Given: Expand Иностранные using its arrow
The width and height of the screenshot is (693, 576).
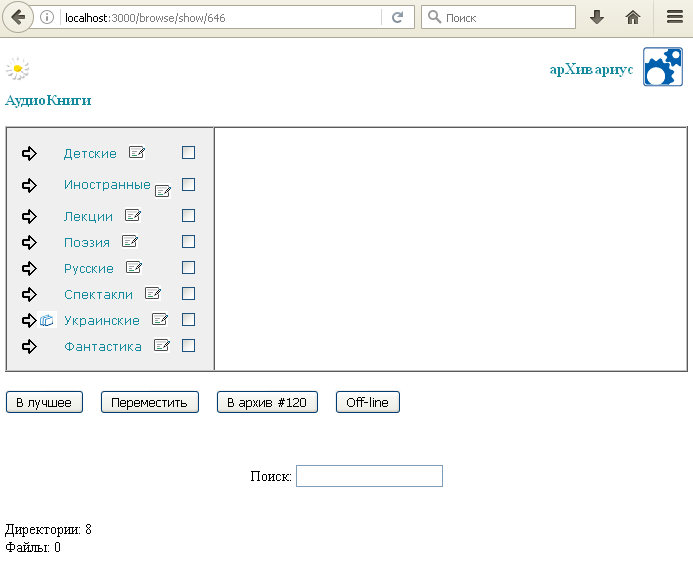Looking at the screenshot, I should click(29, 185).
